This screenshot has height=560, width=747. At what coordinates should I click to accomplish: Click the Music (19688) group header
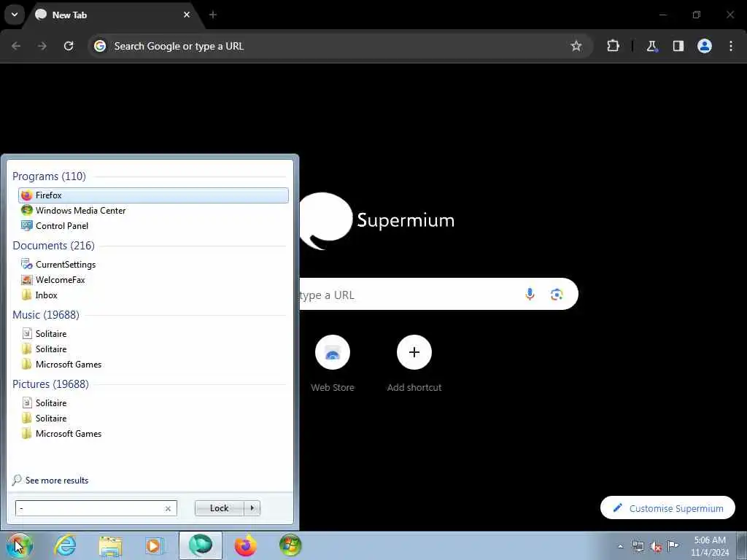(x=46, y=315)
